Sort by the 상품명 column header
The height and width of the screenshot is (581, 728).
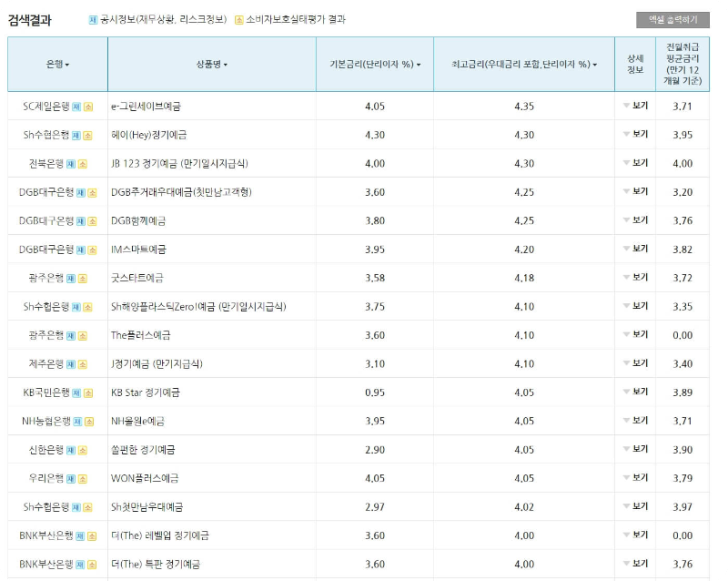pos(212,64)
